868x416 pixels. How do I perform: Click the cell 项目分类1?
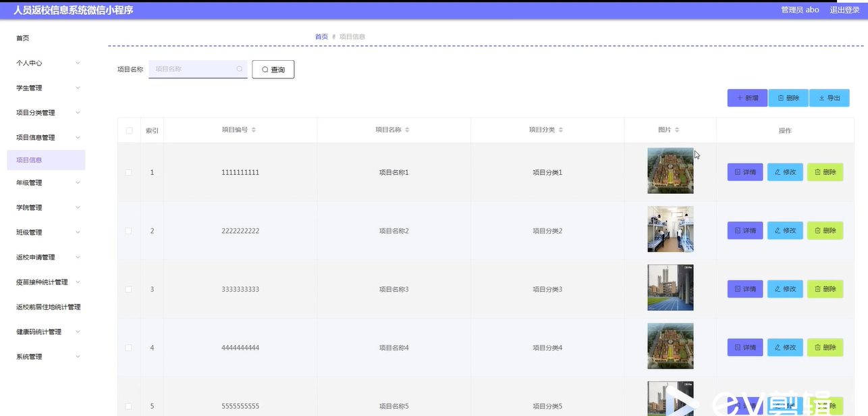coord(547,172)
